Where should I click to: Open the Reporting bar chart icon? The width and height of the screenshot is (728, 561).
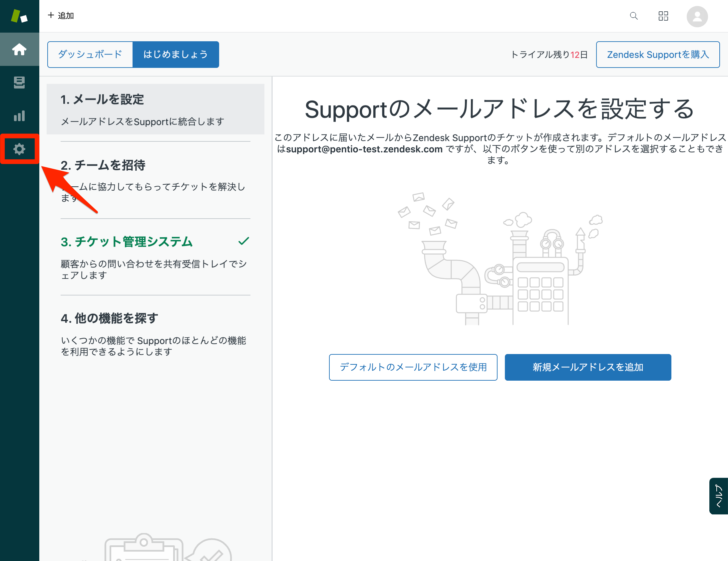click(x=19, y=115)
